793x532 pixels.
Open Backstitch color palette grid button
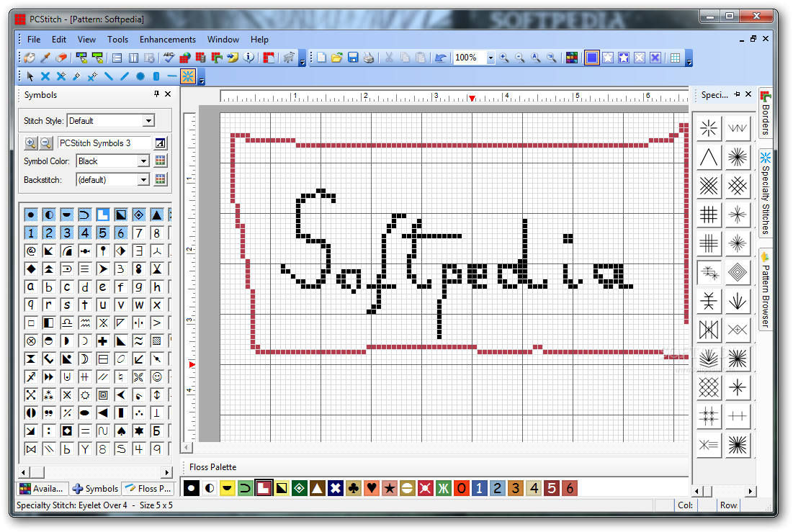pyautogui.click(x=161, y=179)
